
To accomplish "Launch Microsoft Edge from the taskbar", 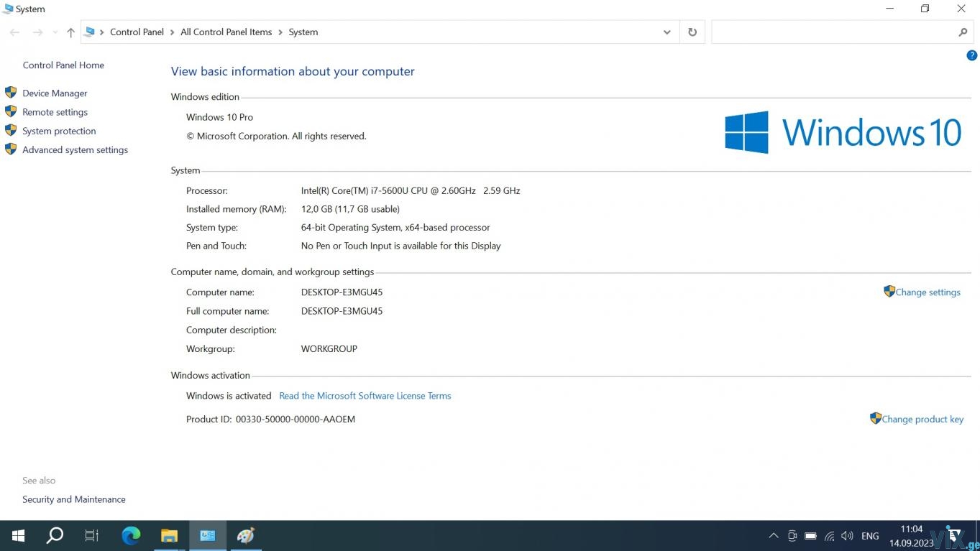I will point(131,536).
